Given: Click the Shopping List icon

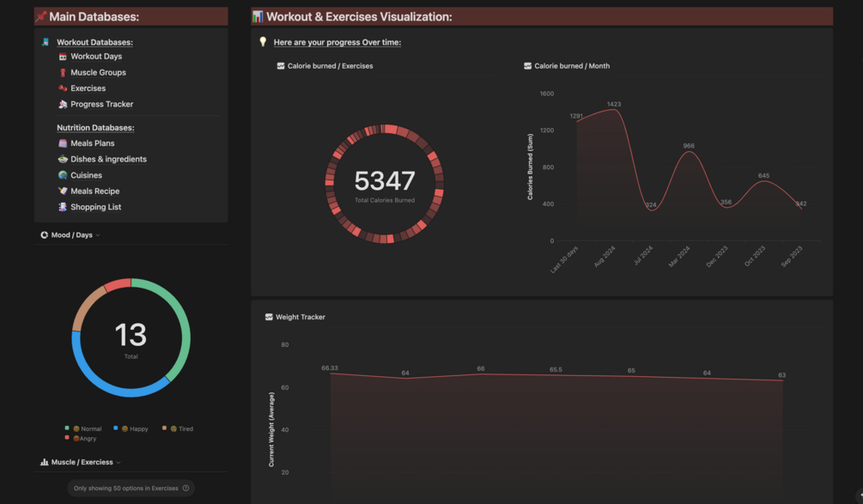Looking at the screenshot, I should (63, 207).
